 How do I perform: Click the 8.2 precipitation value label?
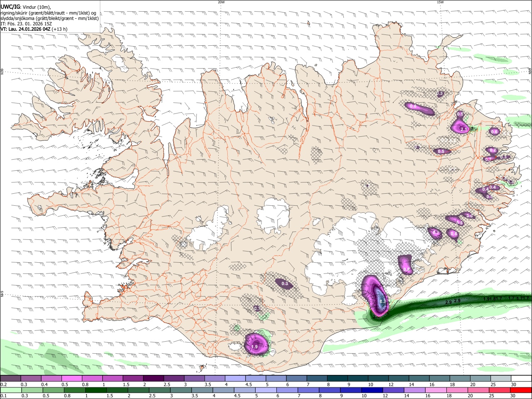(383, 301)
